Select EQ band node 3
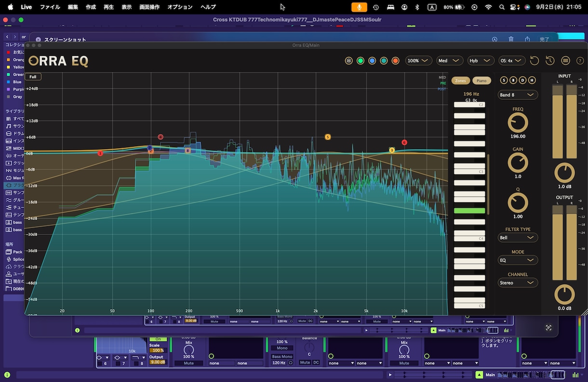 pos(392,150)
